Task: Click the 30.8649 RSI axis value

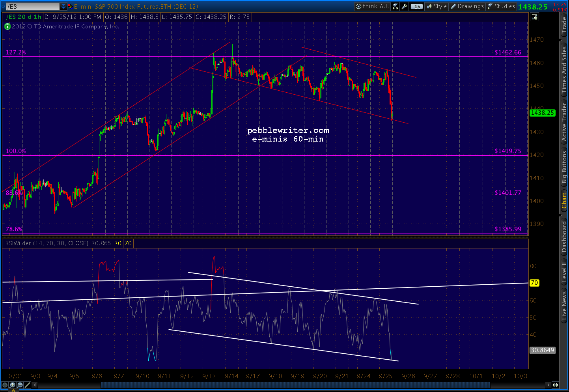Action: 543,350
